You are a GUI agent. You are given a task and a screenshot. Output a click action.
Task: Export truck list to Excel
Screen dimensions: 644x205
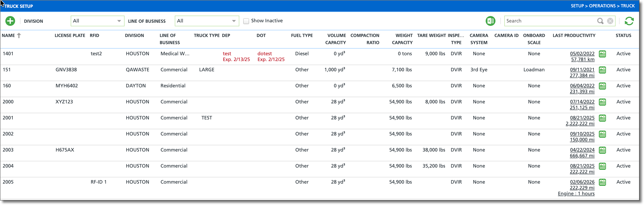pos(490,21)
